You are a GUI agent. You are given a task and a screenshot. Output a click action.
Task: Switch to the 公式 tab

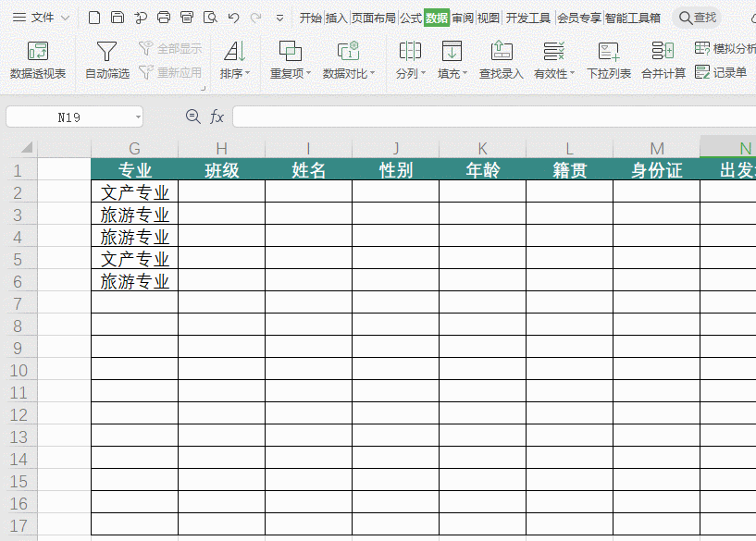(411, 18)
